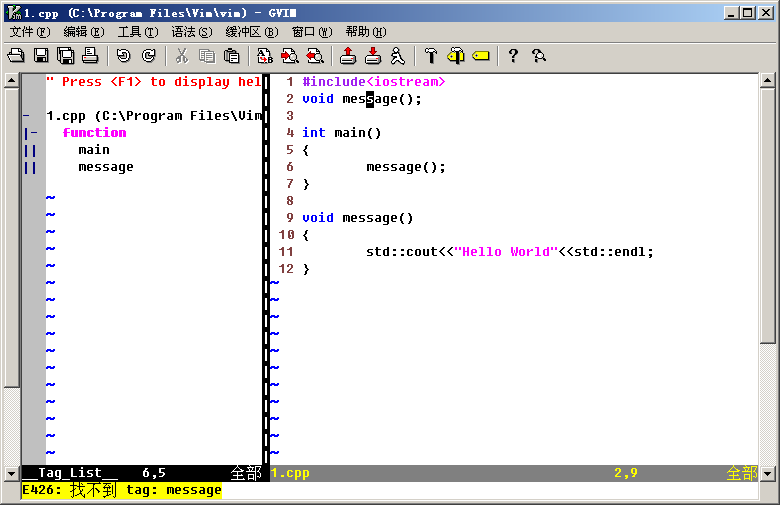Click the E426 error message

122,491
